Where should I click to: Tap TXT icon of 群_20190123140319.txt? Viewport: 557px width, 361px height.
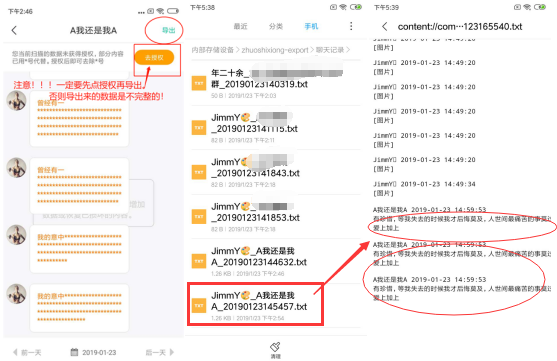pos(199,83)
